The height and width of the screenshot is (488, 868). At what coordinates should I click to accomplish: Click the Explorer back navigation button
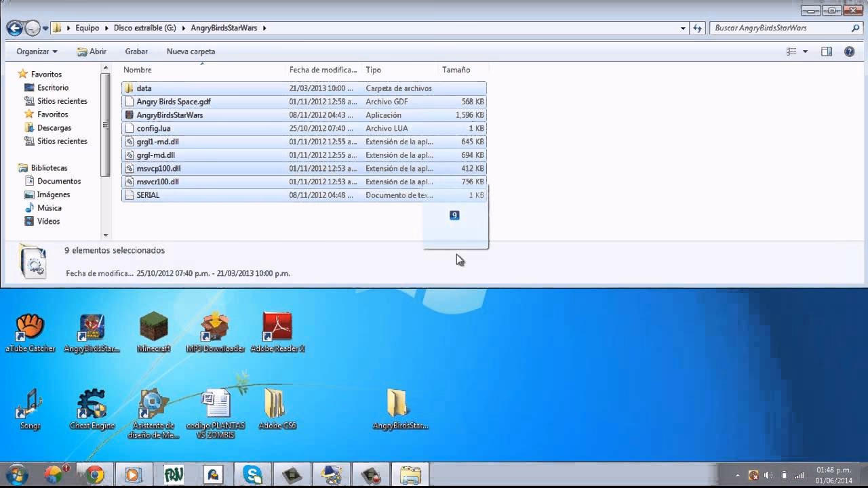tap(14, 28)
